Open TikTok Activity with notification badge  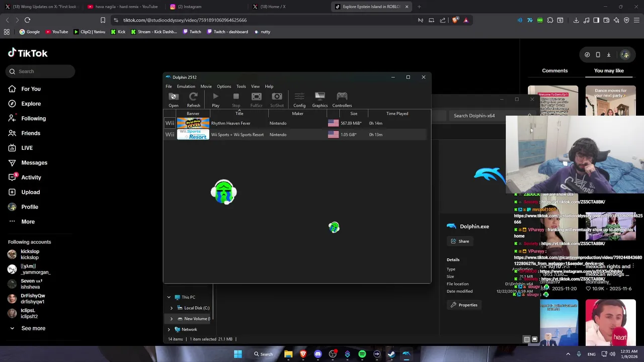pyautogui.click(x=31, y=177)
